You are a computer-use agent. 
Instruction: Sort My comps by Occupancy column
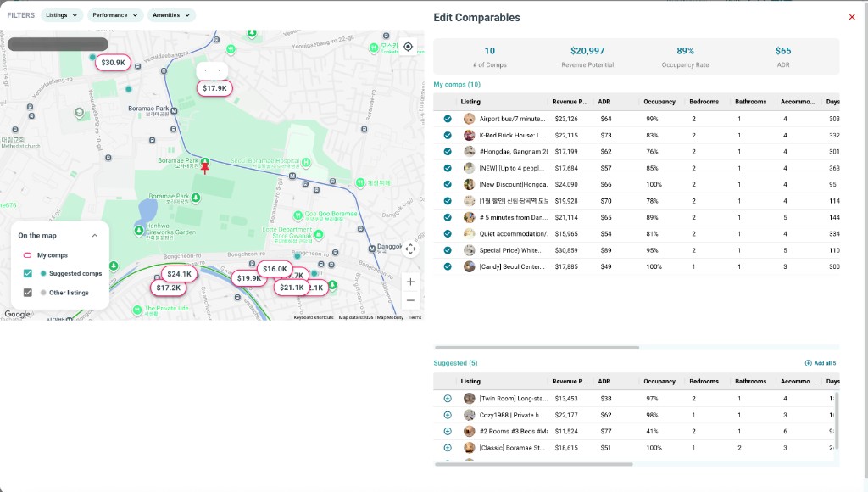659,102
